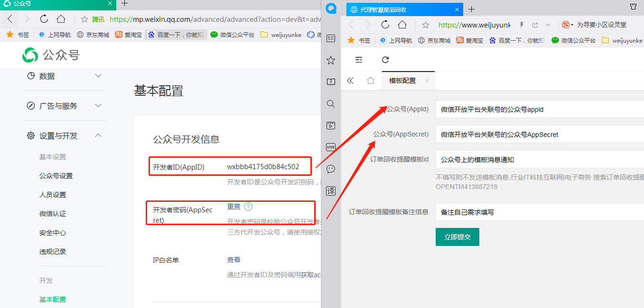Open news panel icon in right browser sidebar
The width and height of the screenshot is (644, 308).
[x=331, y=38]
